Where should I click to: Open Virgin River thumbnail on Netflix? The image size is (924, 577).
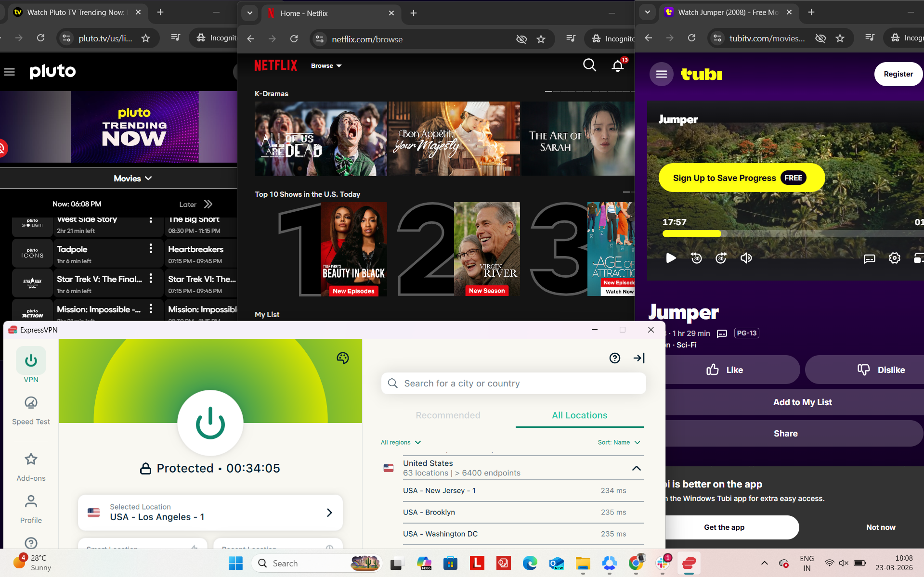point(487,249)
